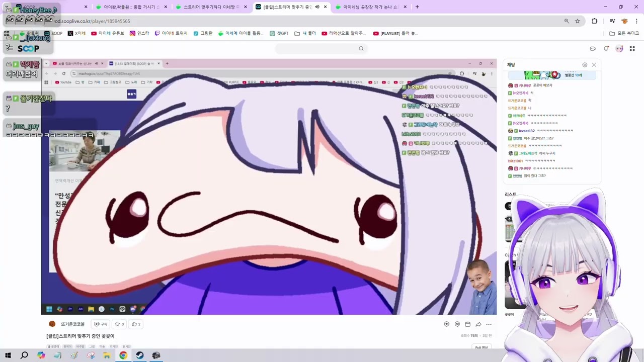Click the search magnifier icon in SOOP search bar
The width and height of the screenshot is (644, 362).
pos(361,49)
